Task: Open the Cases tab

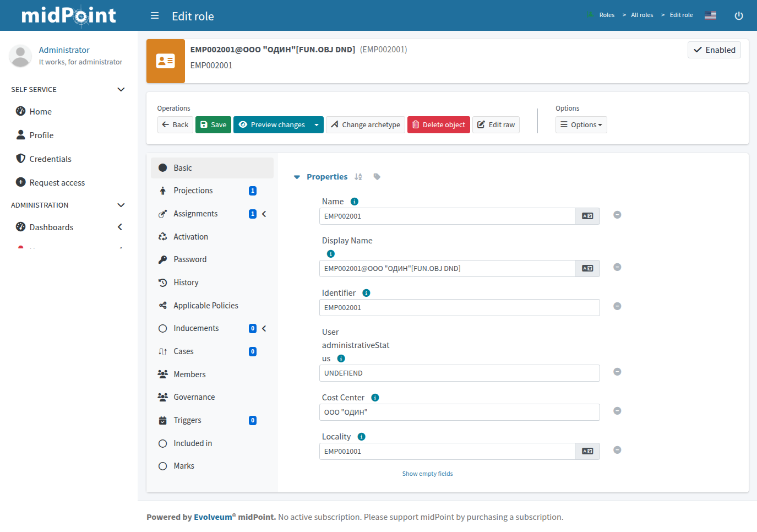Action: click(x=212, y=351)
